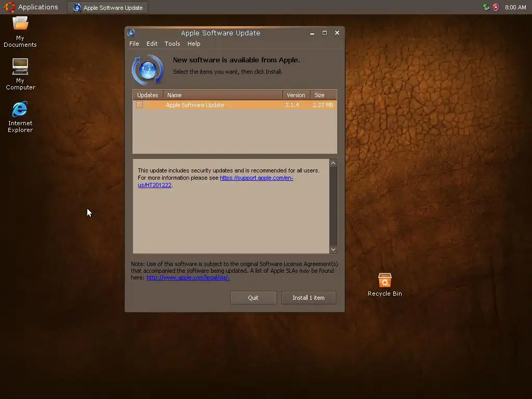Tick the Apple Software Update checkbox
The width and height of the screenshot is (532, 399).
click(x=139, y=105)
